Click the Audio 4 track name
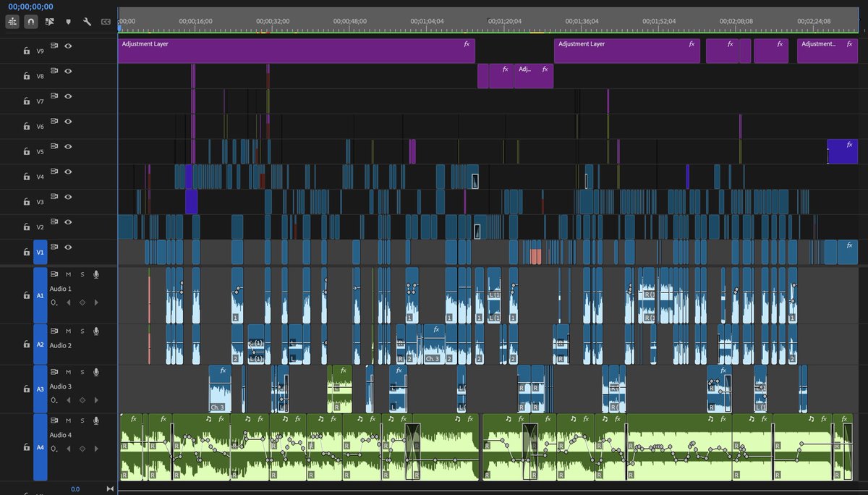This screenshot has height=495, width=868. pos(60,435)
